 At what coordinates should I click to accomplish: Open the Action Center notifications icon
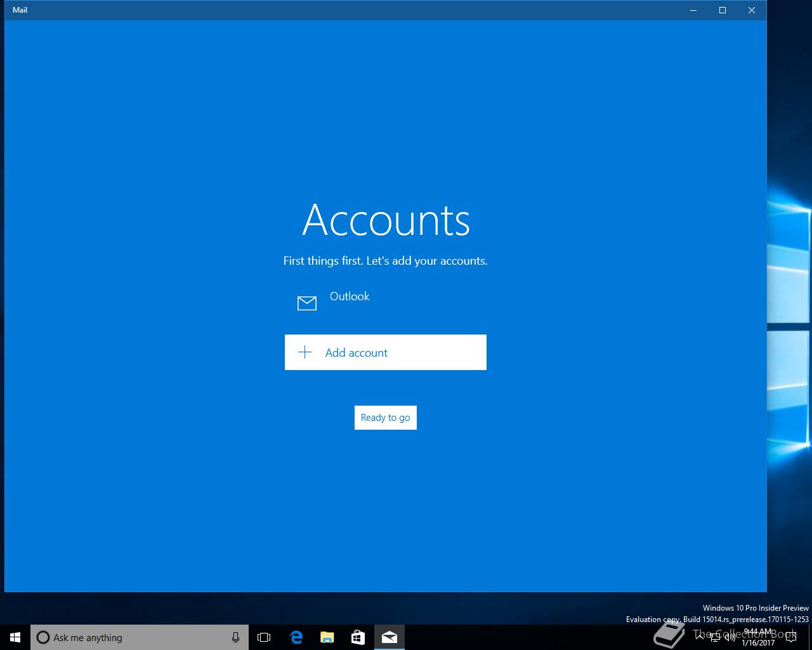pyautogui.click(x=790, y=637)
